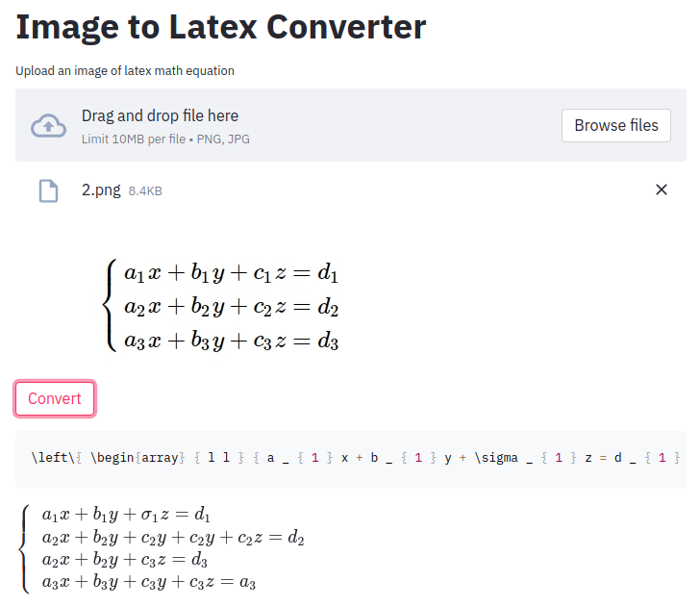700x607 pixels.
Task: Click the 8.4KB file size label
Action: (x=145, y=191)
